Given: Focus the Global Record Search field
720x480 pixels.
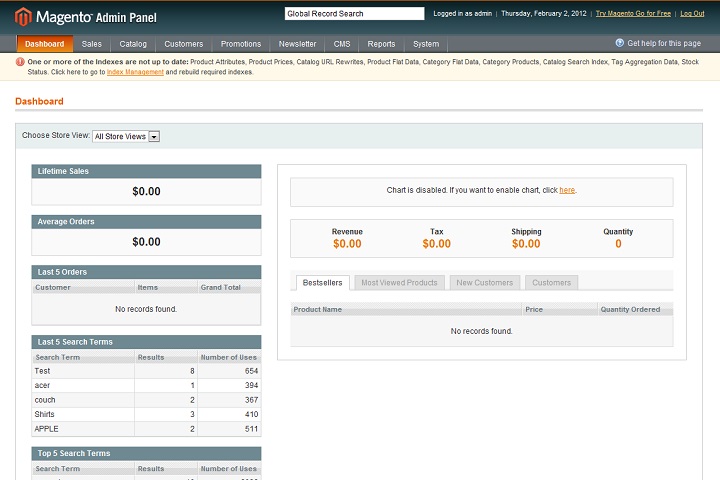Looking at the screenshot, I should [354, 14].
